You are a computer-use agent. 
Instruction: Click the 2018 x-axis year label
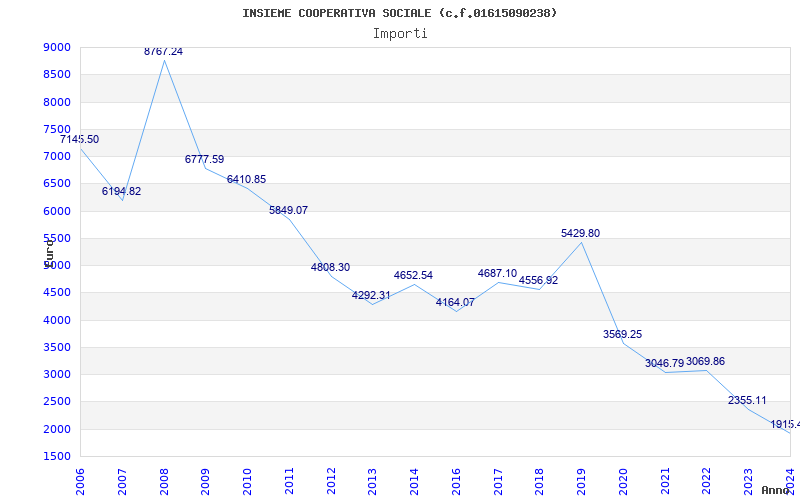(x=540, y=482)
